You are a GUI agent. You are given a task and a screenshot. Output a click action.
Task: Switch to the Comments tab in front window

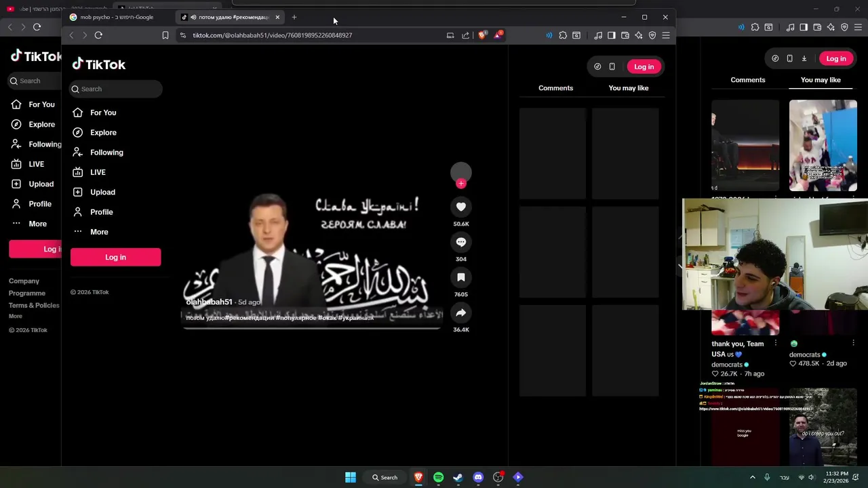(x=555, y=88)
